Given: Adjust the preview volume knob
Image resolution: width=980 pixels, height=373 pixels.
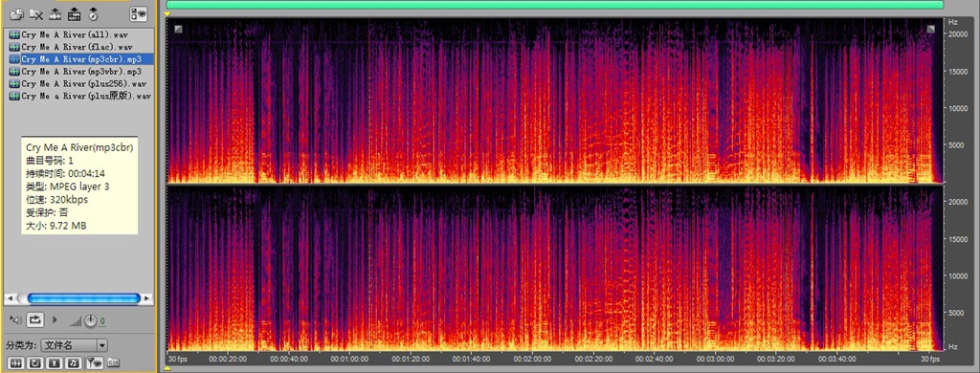Looking at the screenshot, I should tap(91, 321).
